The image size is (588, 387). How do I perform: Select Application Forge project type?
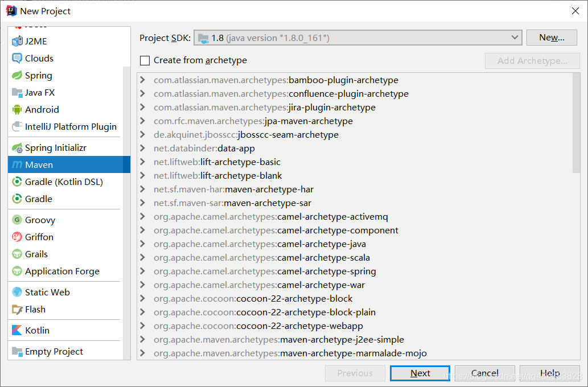pyautogui.click(x=62, y=271)
